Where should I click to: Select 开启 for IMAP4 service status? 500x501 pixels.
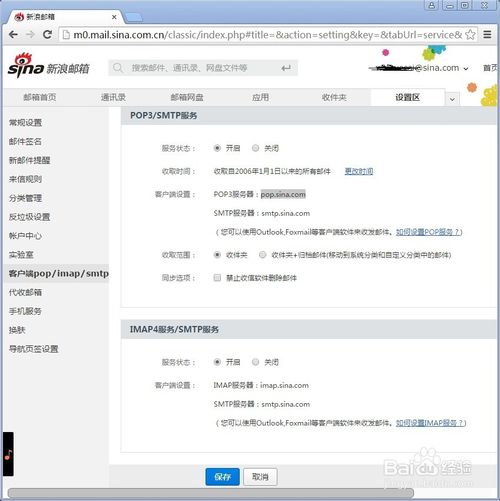(217, 362)
